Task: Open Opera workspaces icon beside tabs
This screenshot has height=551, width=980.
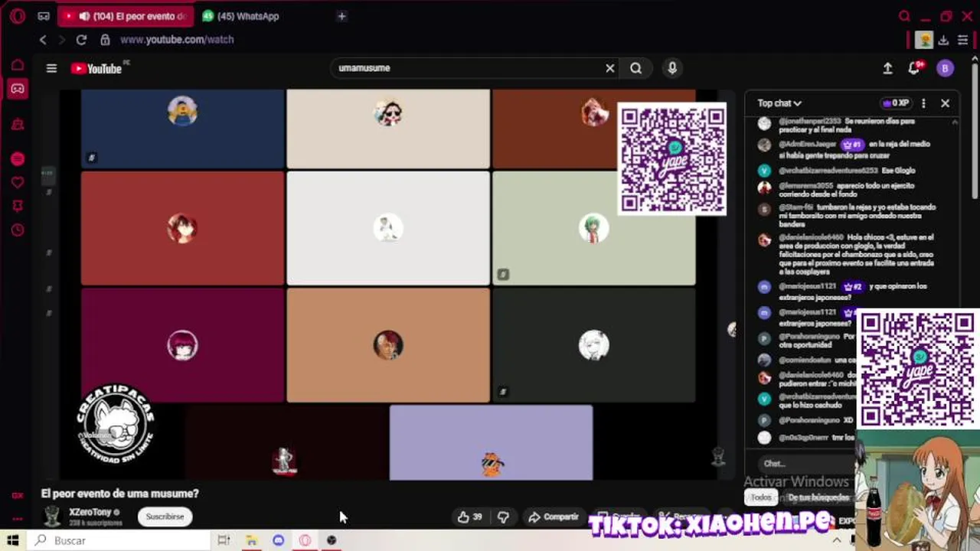Action: tap(44, 16)
